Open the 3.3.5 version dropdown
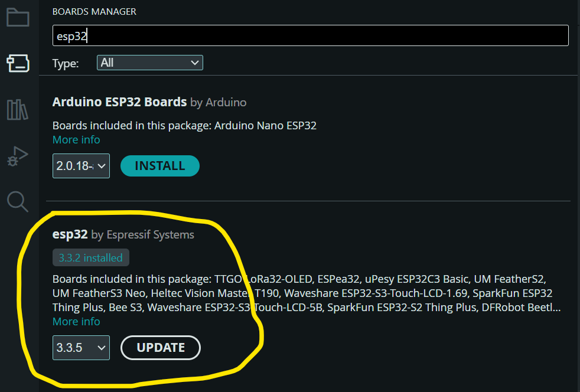Viewport: 580px width, 392px height. [81, 348]
